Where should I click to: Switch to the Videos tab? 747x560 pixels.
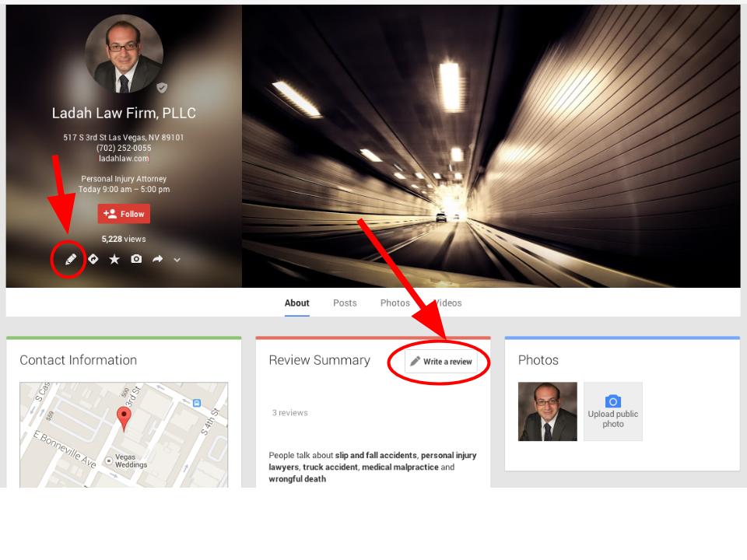[x=448, y=303]
